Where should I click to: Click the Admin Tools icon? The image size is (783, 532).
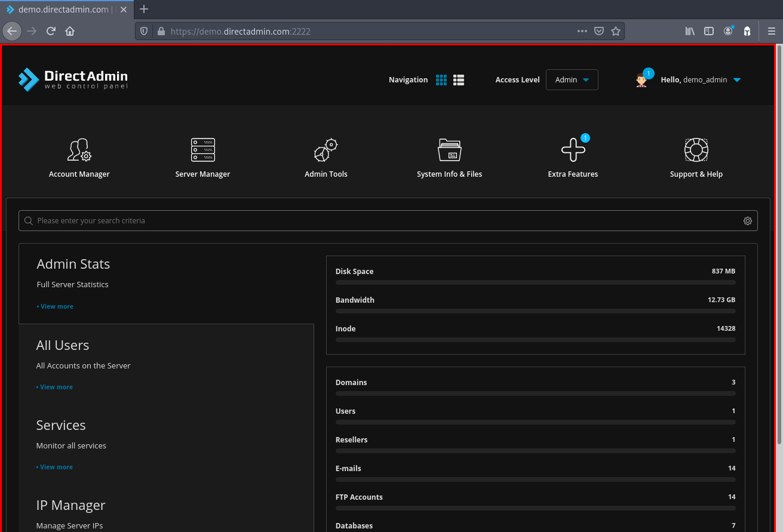click(326, 150)
